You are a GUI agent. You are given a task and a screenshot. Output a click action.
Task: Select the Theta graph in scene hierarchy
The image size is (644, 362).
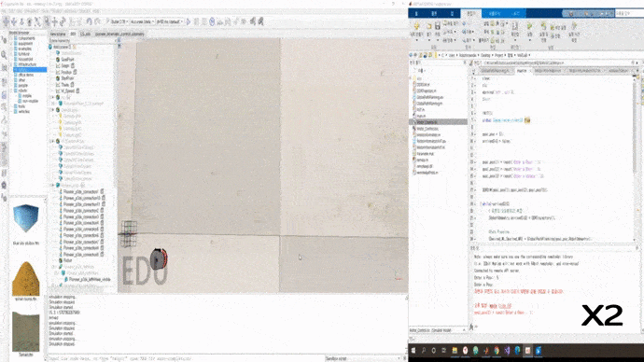[65, 85]
